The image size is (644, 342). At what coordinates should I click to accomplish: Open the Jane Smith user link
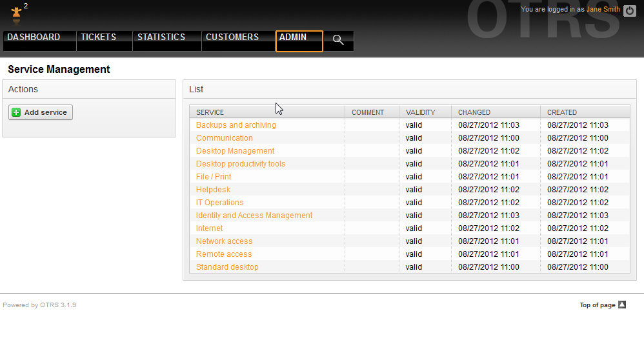[603, 10]
